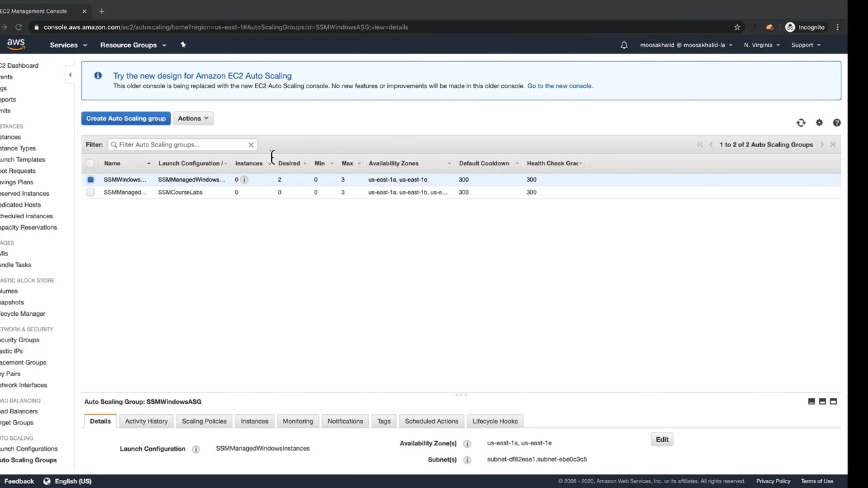Open the Instances tab in details pane
Screen dimensions: 868x488
(x=255, y=421)
